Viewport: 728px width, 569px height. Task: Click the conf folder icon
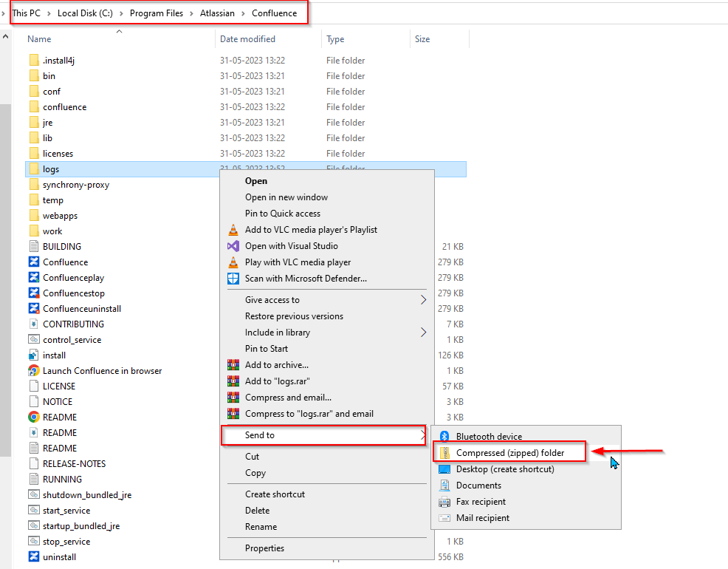pyautogui.click(x=34, y=92)
